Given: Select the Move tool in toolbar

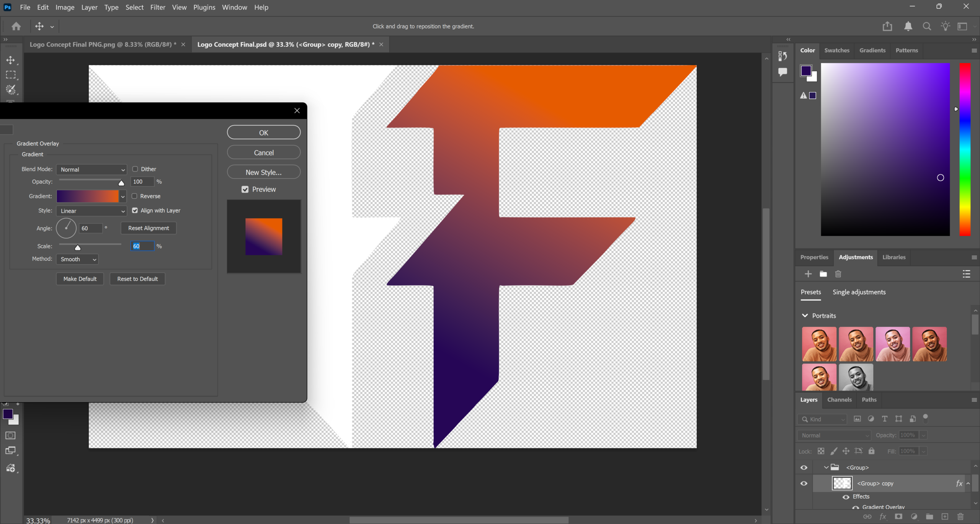Looking at the screenshot, I should tap(11, 60).
